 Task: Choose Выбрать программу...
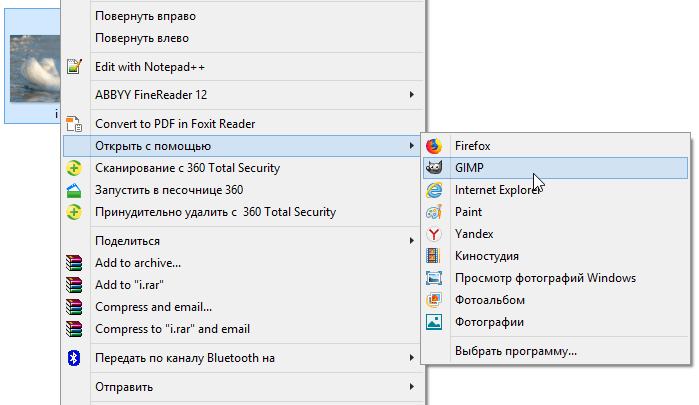tap(555, 351)
